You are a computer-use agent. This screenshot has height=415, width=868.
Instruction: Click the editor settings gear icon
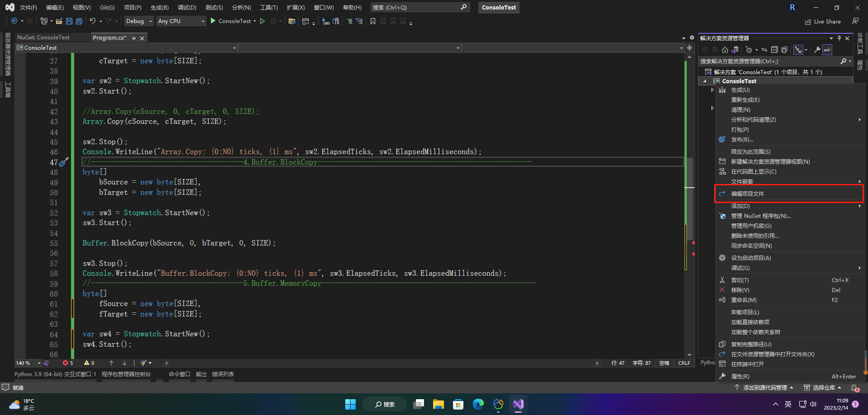tap(692, 38)
